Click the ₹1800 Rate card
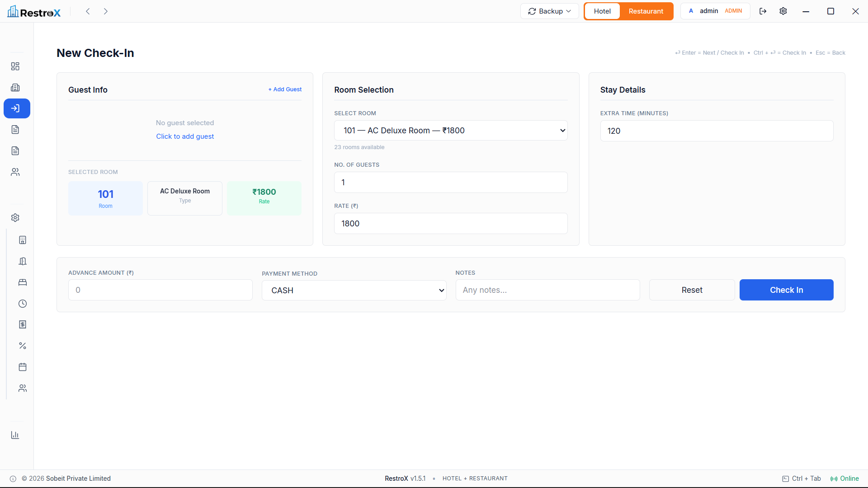Image resolution: width=868 pixels, height=488 pixels. [264, 198]
